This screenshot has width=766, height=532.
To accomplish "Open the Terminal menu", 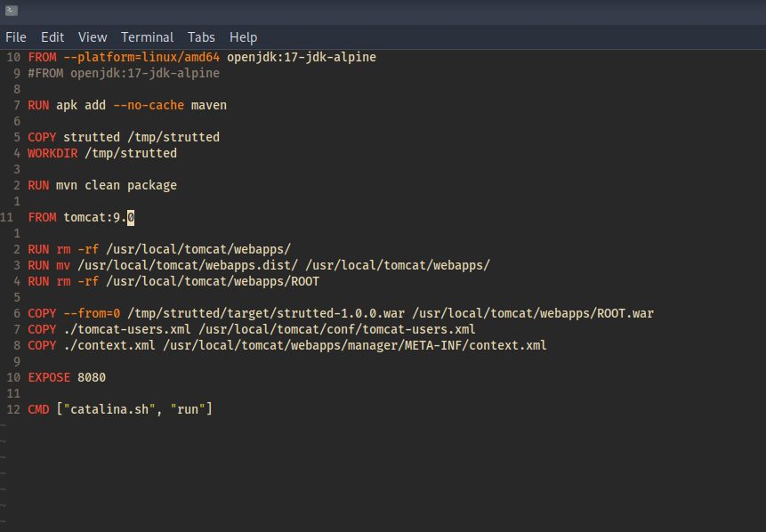I will point(148,37).
